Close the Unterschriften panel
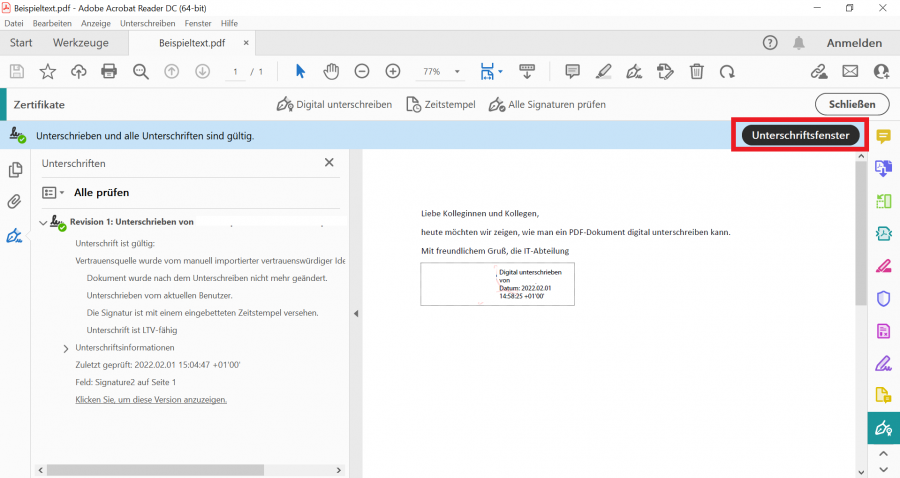 [329, 162]
